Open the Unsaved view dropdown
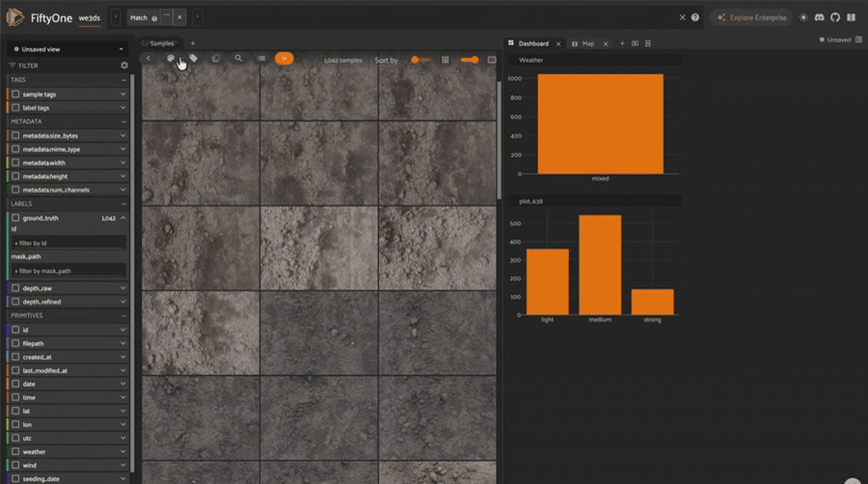Screen dimensions: 868x484 coord(67,49)
